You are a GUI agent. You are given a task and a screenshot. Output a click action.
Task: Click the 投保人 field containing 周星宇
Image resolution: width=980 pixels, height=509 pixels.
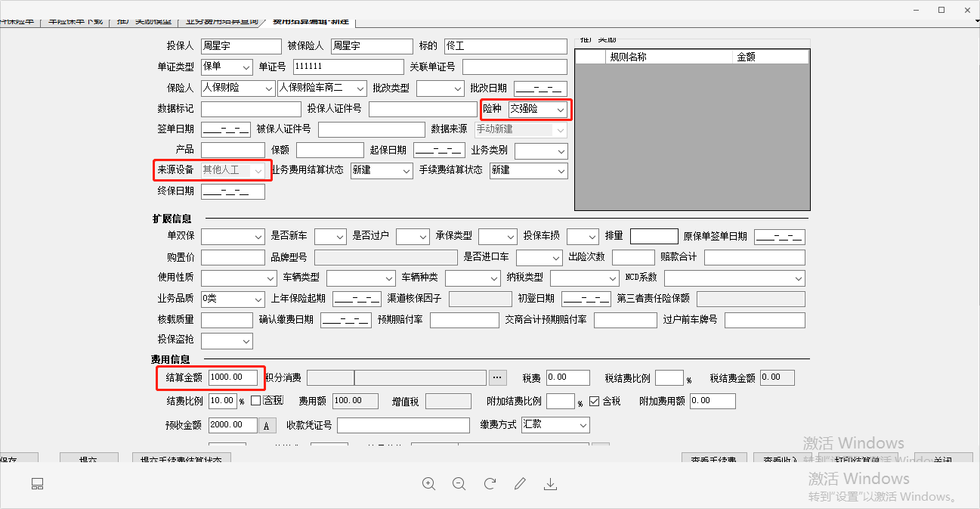pos(241,47)
